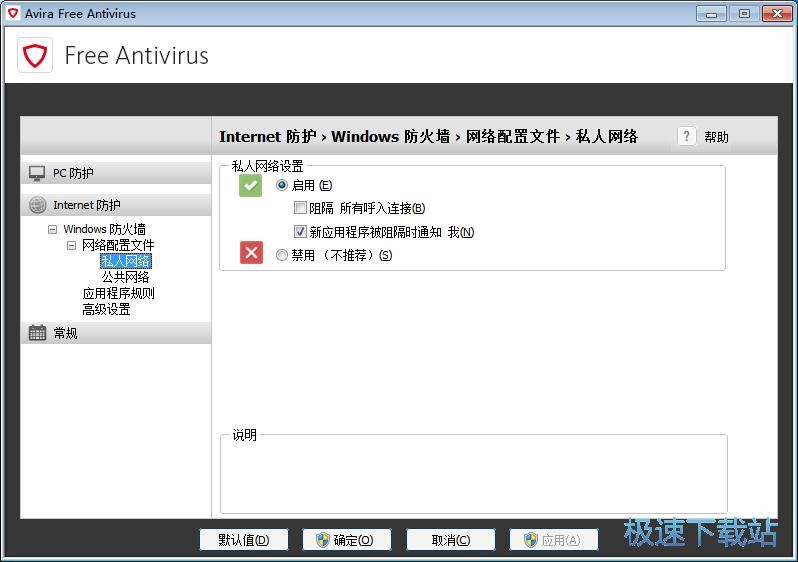
Task: Collapse the Windows 防火墙 tree node
Action: coord(52,230)
